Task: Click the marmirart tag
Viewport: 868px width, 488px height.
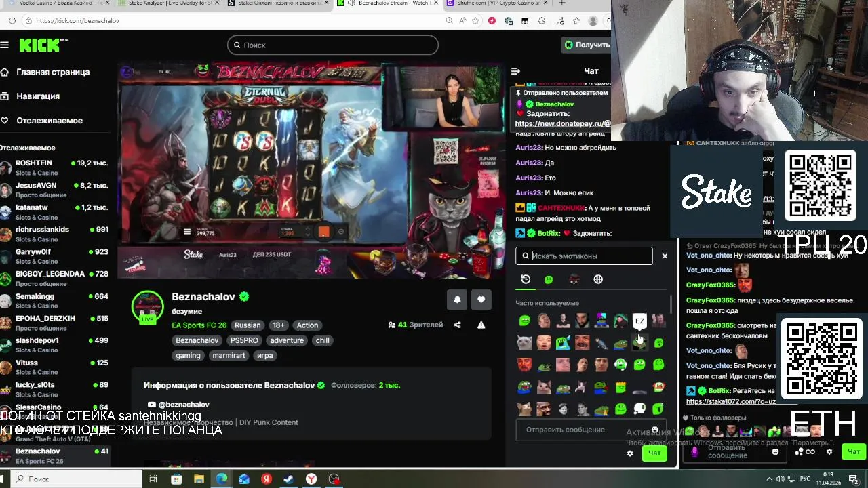Action: 229,355
